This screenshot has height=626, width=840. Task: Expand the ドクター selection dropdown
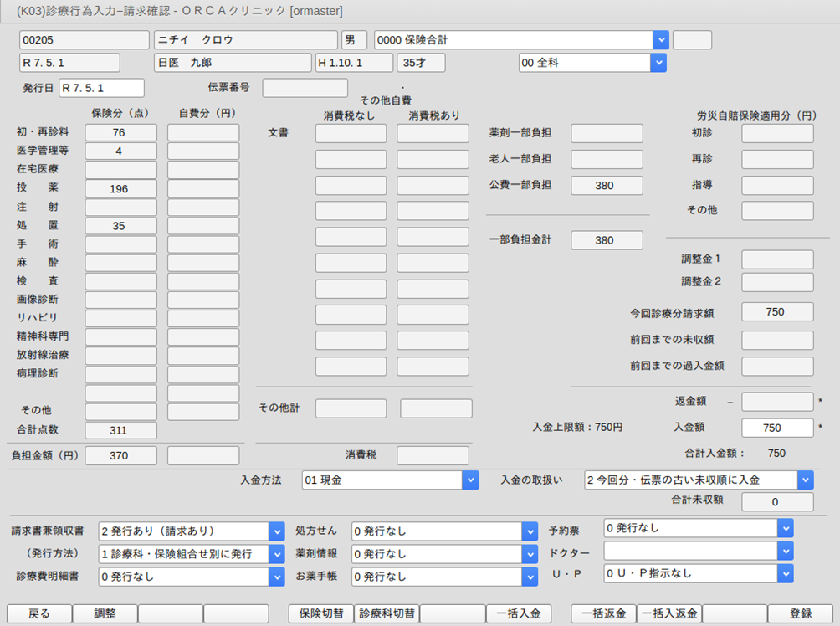(784, 551)
